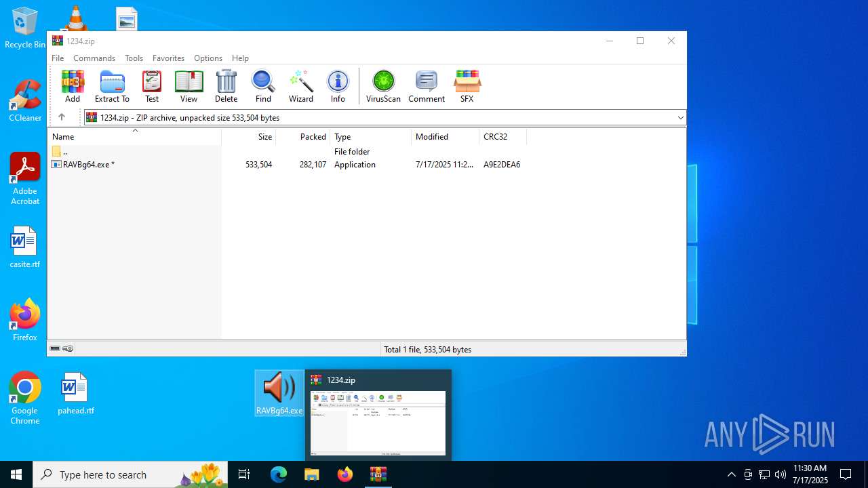Sort by the Name column header
The image size is (868, 488).
(x=134, y=137)
